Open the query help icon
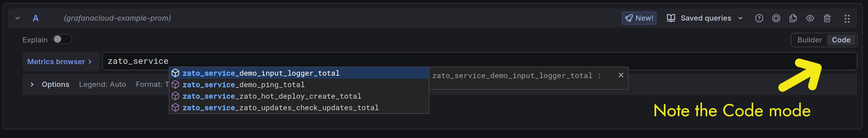Viewport: 868px width, 138px height. pyautogui.click(x=759, y=18)
